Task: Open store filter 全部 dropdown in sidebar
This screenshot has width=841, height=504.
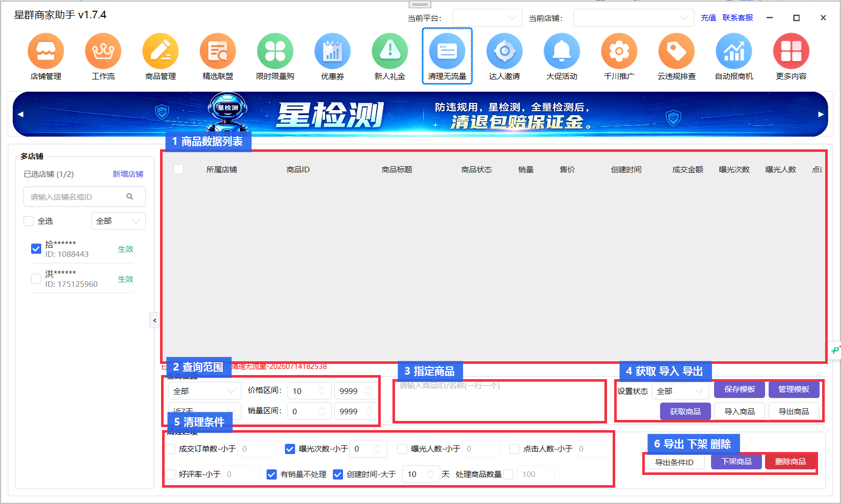Action: [x=118, y=221]
